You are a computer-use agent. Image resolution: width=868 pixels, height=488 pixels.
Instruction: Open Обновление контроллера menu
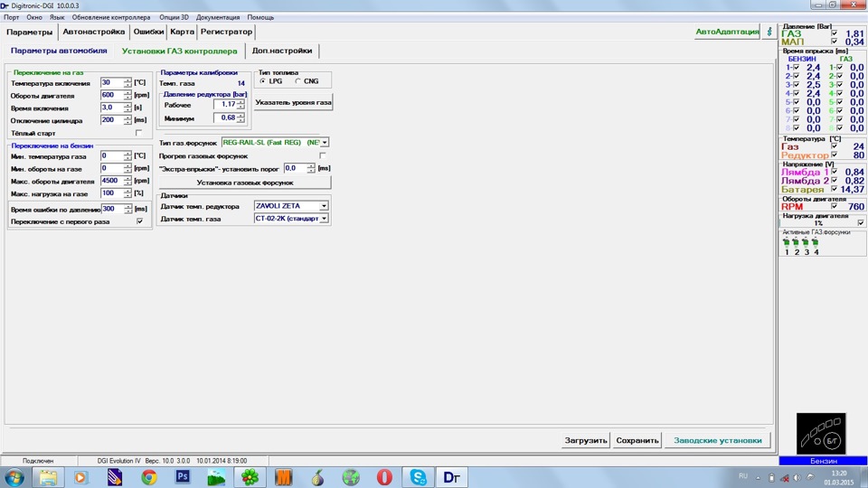110,17
